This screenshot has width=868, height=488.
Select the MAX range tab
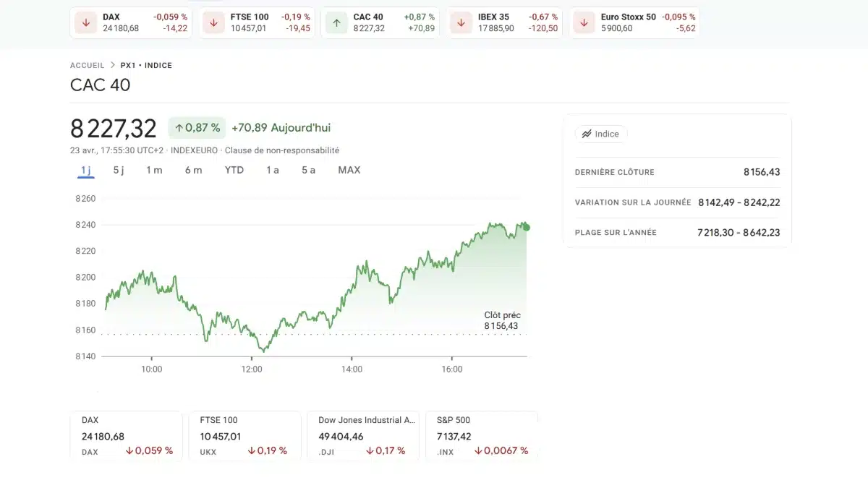pyautogui.click(x=349, y=170)
